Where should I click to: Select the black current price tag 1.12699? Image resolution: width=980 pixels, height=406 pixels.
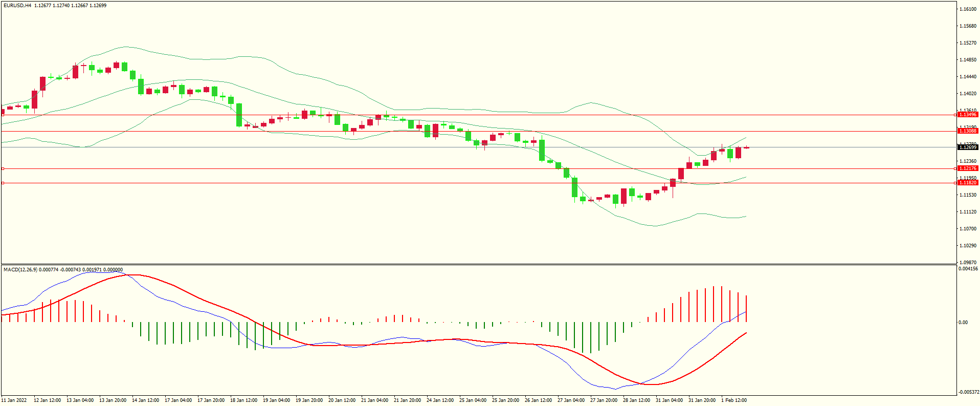967,147
